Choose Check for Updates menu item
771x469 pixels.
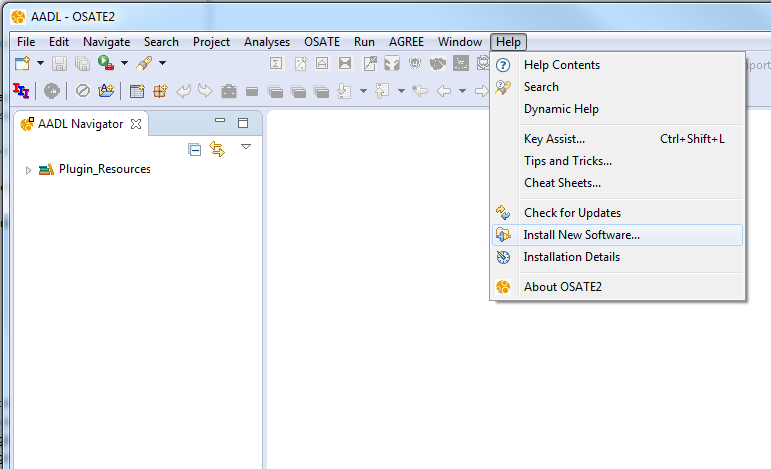tap(618, 213)
